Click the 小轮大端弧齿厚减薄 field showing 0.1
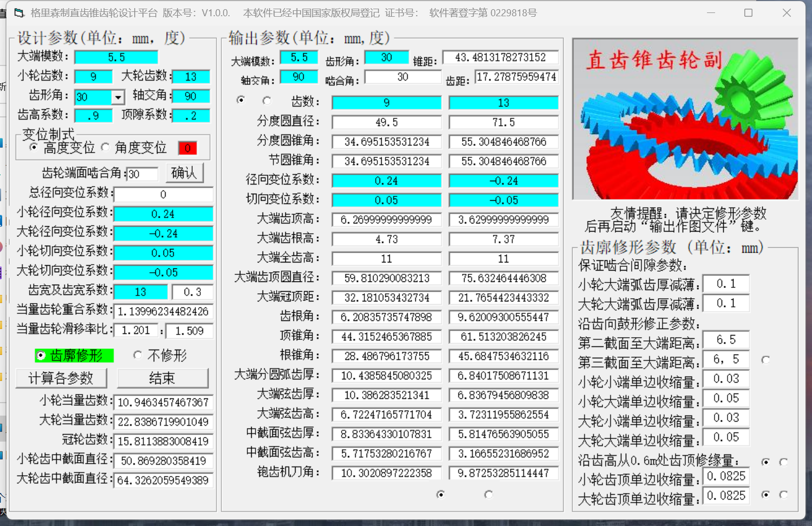 [726, 283]
